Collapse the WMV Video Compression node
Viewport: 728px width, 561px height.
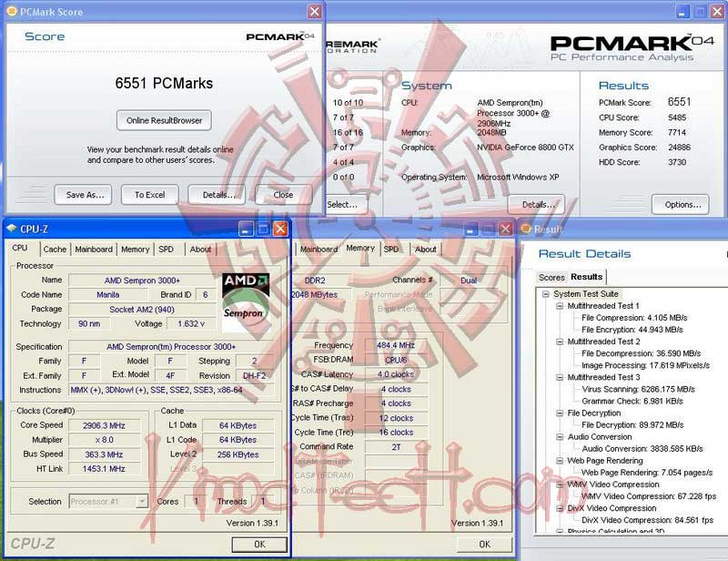click(560, 484)
